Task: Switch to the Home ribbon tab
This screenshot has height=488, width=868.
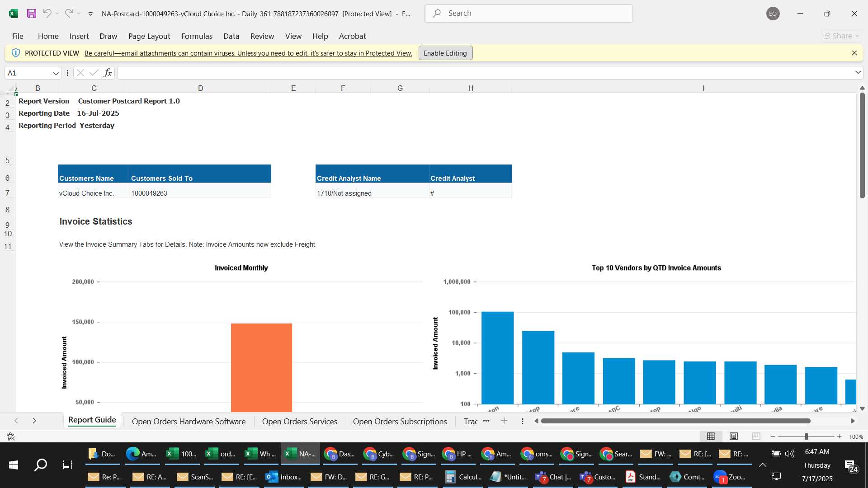Action: (48, 36)
